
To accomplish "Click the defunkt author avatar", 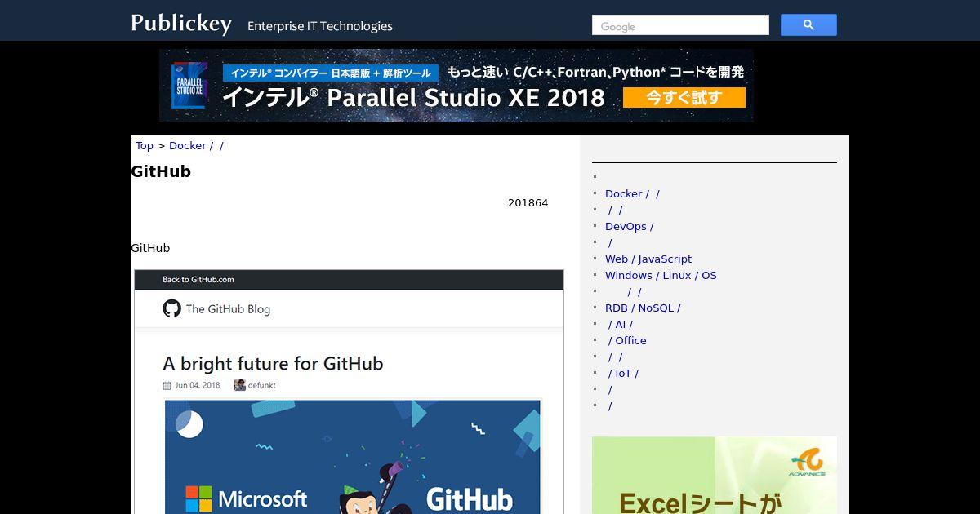I will (240, 385).
